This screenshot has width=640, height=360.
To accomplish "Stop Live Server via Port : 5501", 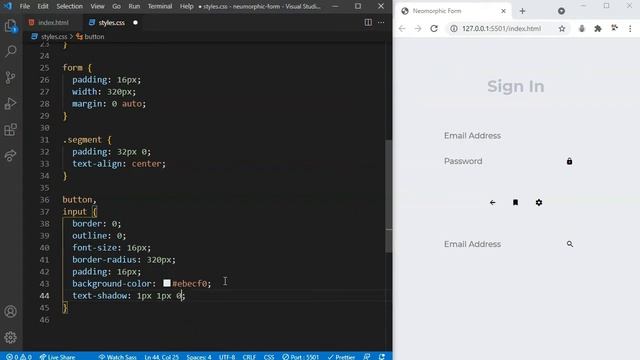I will click(300, 357).
